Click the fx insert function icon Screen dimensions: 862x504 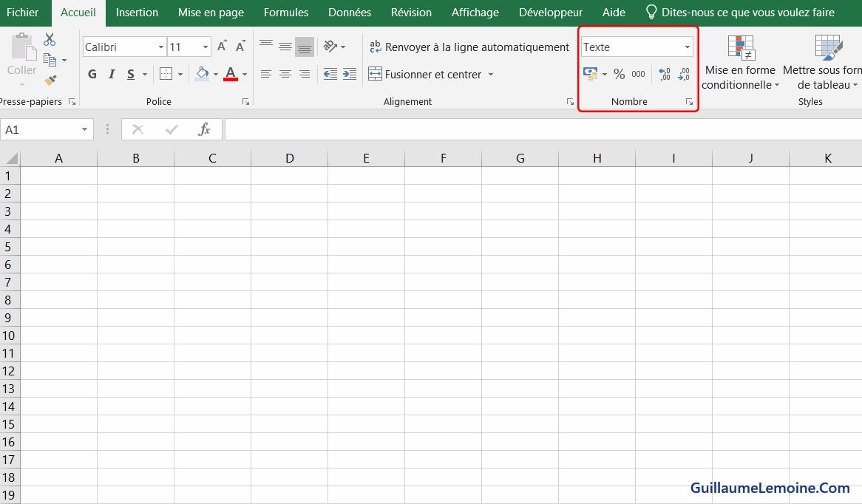pyautogui.click(x=205, y=129)
